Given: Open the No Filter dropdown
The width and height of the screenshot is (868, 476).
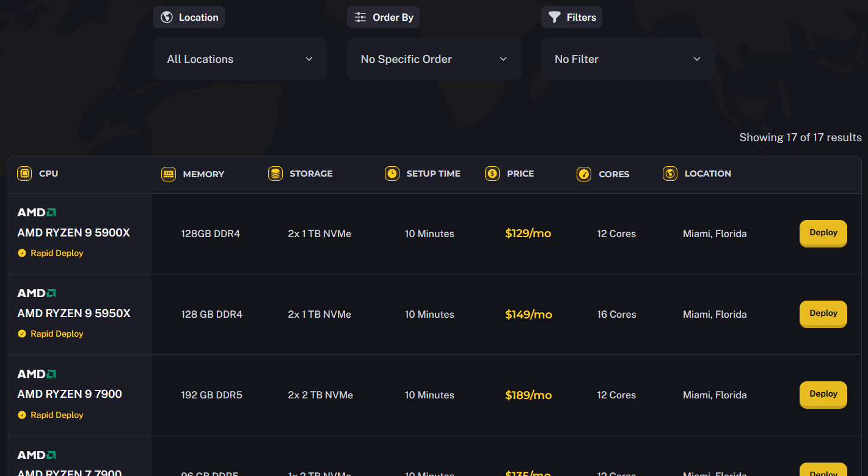Looking at the screenshot, I should point(628,59).
